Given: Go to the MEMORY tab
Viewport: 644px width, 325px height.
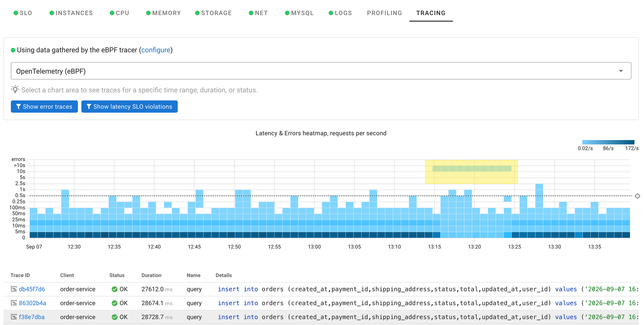Looking at the screenshot, I should [163, 13].
